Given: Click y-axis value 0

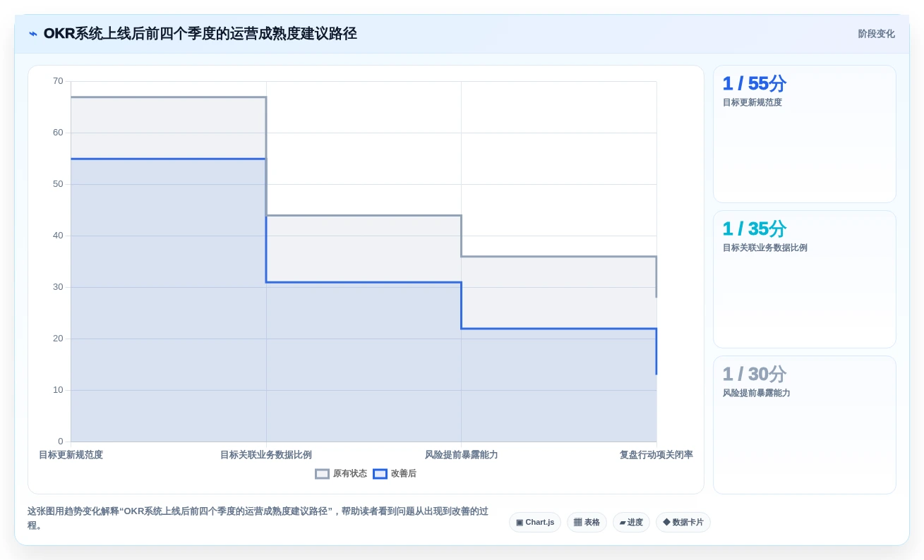Looking at the screenshot, I should (61, 442).
